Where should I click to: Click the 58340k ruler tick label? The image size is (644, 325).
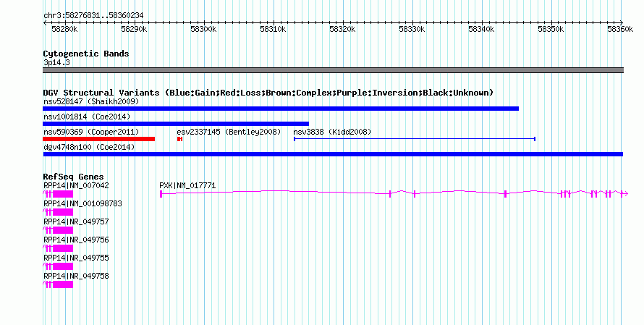(x=481, y=29)
